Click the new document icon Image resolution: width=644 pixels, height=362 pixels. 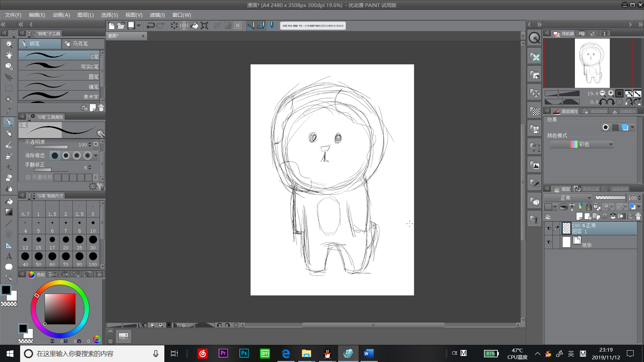[112, 25]
